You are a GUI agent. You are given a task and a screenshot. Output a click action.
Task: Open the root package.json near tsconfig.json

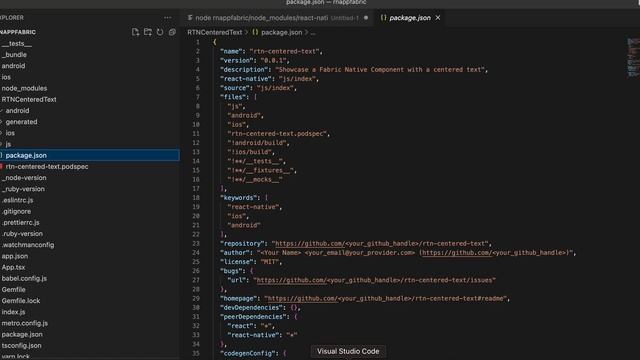click(x=22, y=334)
